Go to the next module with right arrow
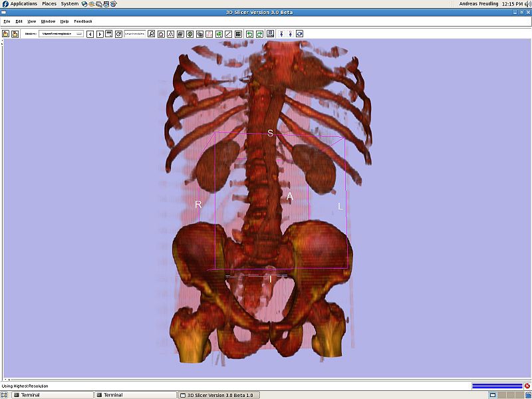 (100, 34)
